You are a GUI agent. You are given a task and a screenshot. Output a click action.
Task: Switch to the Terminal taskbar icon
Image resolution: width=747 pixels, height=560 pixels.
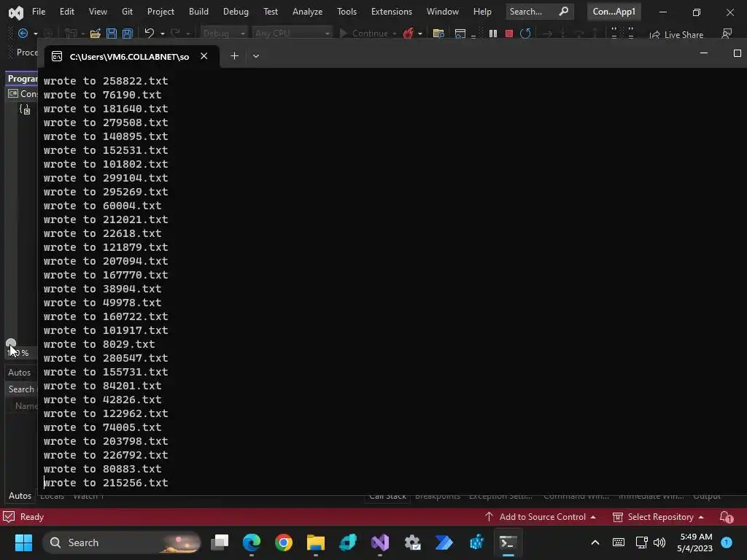click(508, 542)
